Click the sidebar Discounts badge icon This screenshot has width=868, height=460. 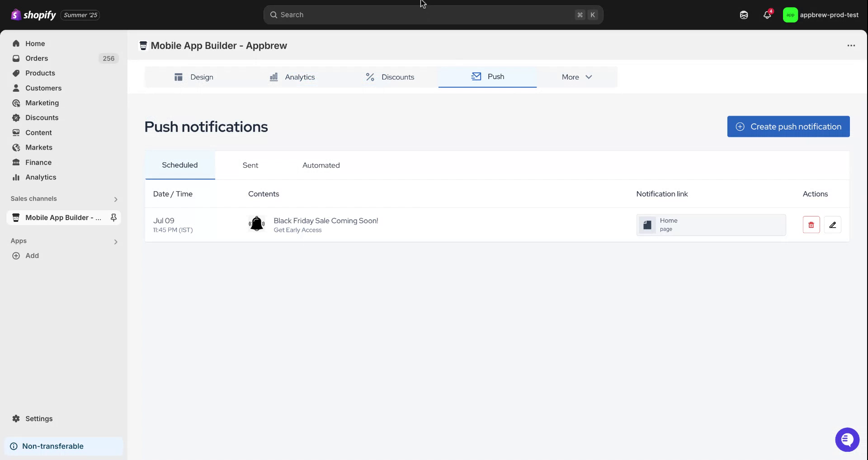click(x=16, y=117)
